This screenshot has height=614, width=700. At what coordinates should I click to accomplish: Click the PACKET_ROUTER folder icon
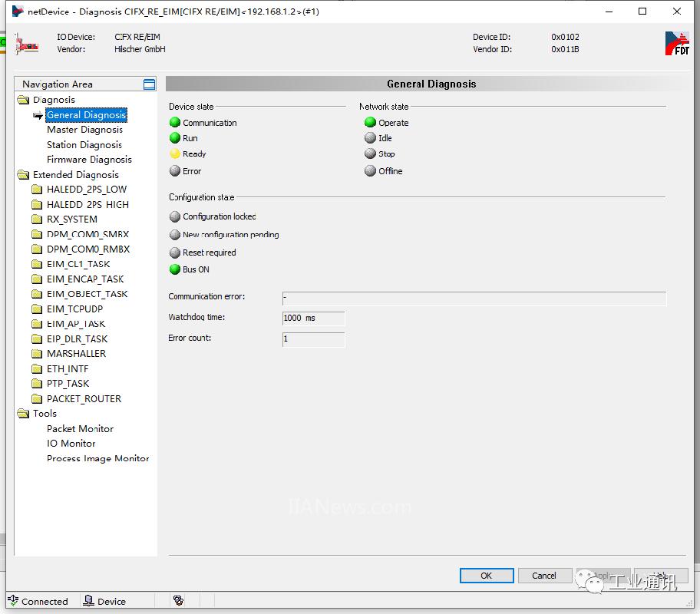[x=37, y=399]
